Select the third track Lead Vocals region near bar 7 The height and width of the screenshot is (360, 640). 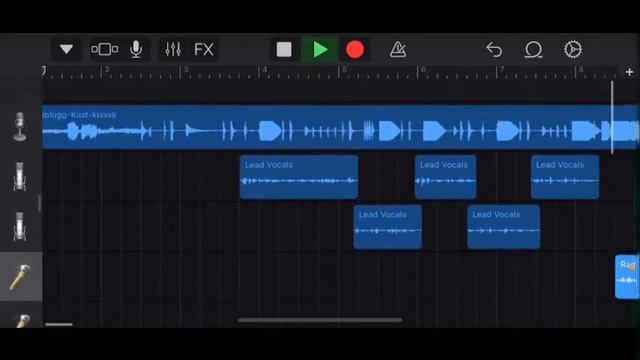503,227
